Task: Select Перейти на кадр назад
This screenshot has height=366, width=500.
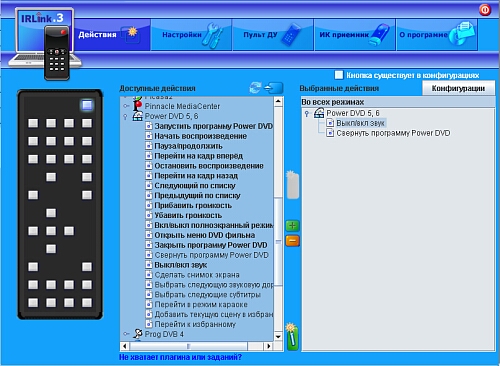Action: pos(196,176)
